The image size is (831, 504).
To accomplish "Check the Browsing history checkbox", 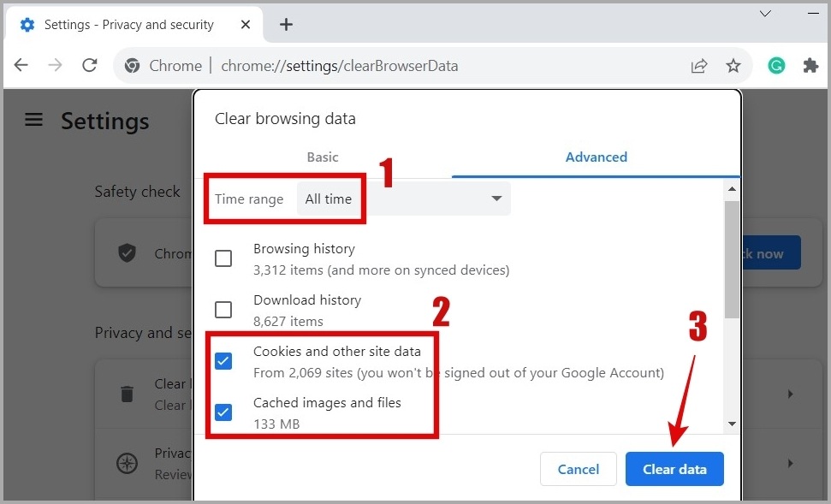I will [223, 258].
